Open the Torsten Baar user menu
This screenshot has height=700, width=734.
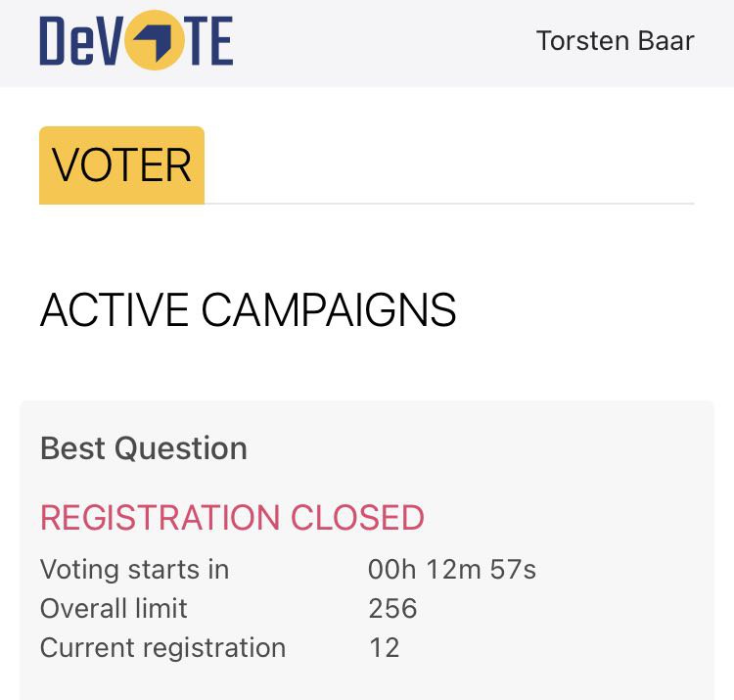[x=615, y=41]
